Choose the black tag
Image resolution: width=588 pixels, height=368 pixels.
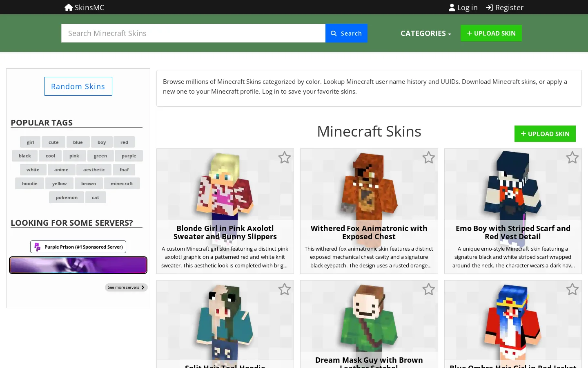(25, 156)
